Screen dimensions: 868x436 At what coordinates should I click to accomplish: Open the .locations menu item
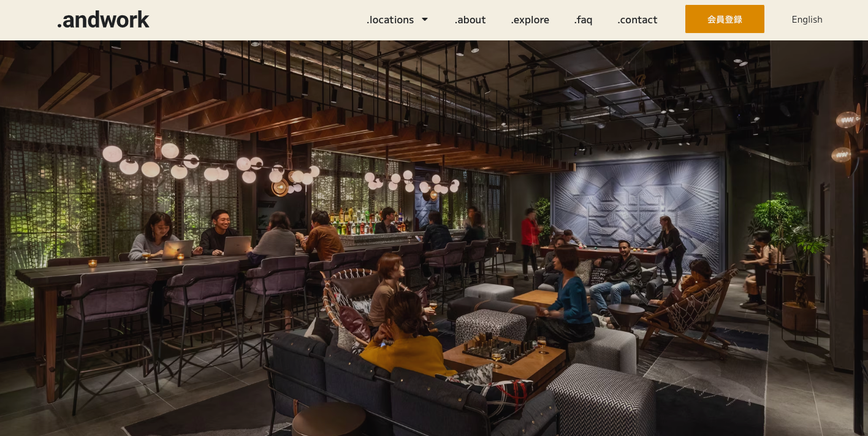(390, 20)
